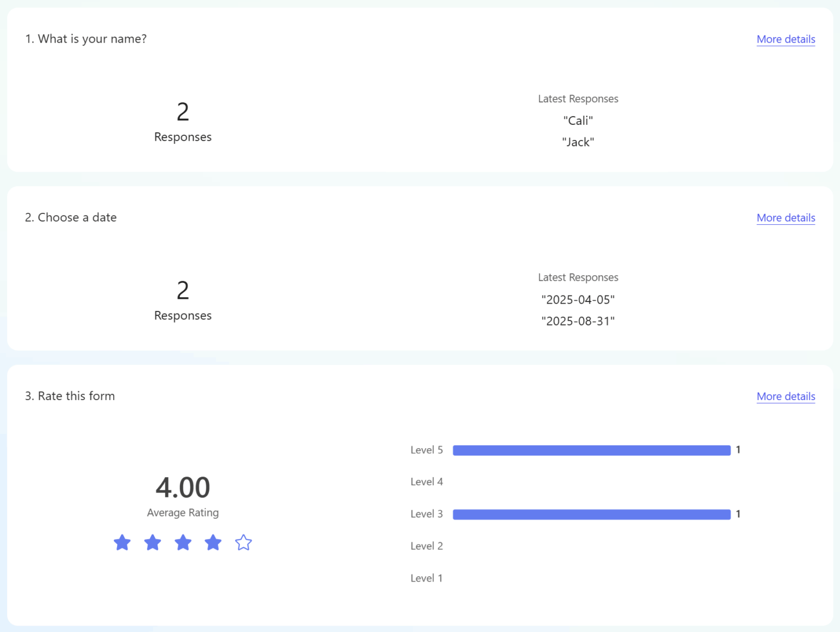
Task: Select the response "Jack"
Action: pos(578,142)
